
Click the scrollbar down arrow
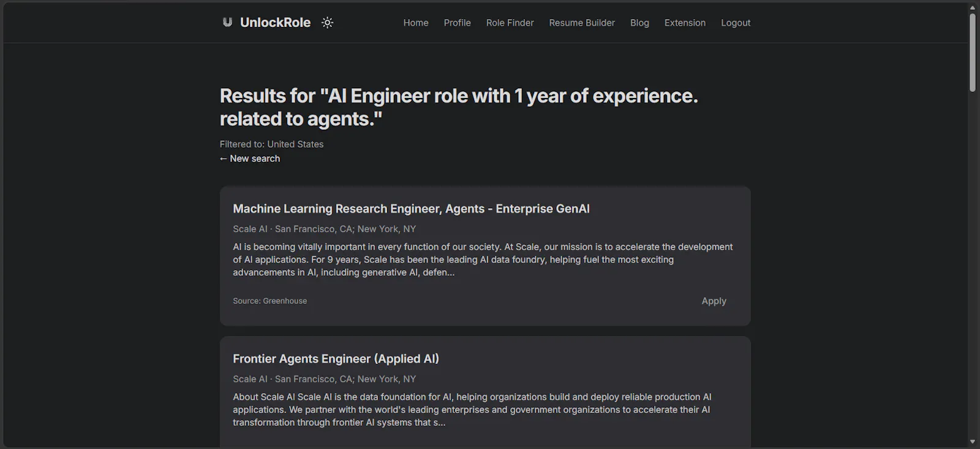[x=973, y=442]
